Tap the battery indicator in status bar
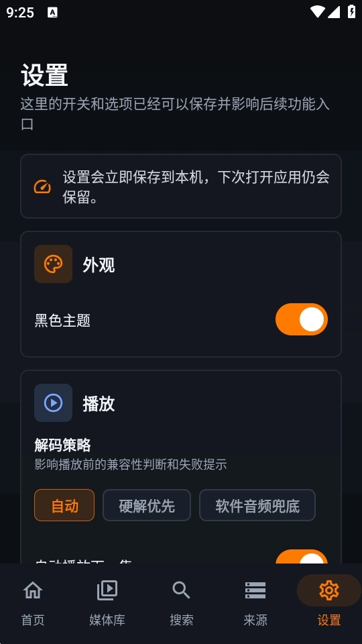 (352, 11)
